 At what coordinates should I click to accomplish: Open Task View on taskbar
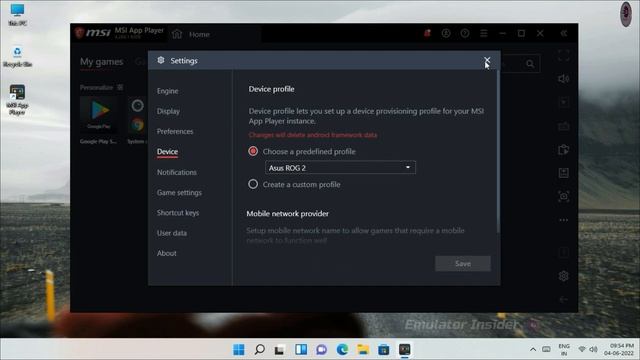(280, 349)
